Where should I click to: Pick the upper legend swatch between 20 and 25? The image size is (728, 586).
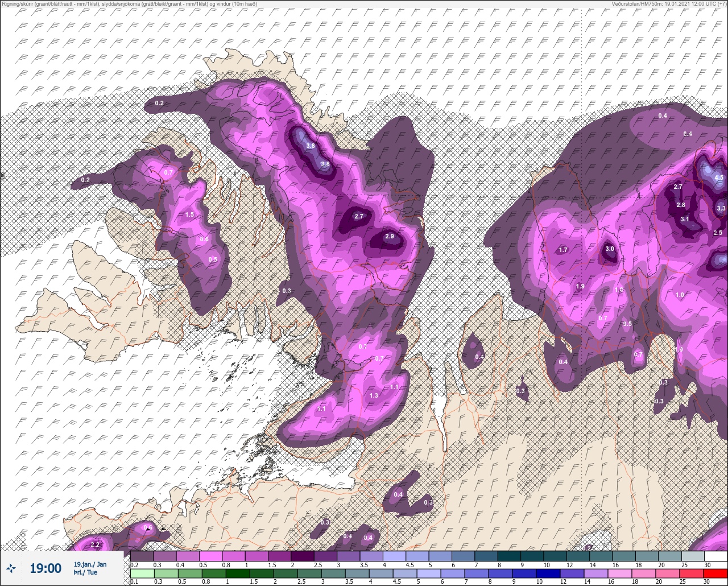[x=669, y=556]
